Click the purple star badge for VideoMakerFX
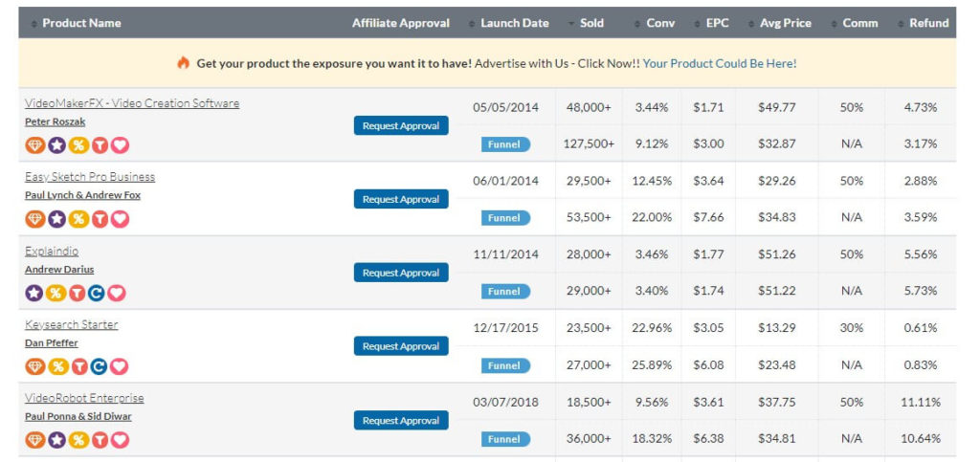The image size is (980, 462). pos(56,145)
